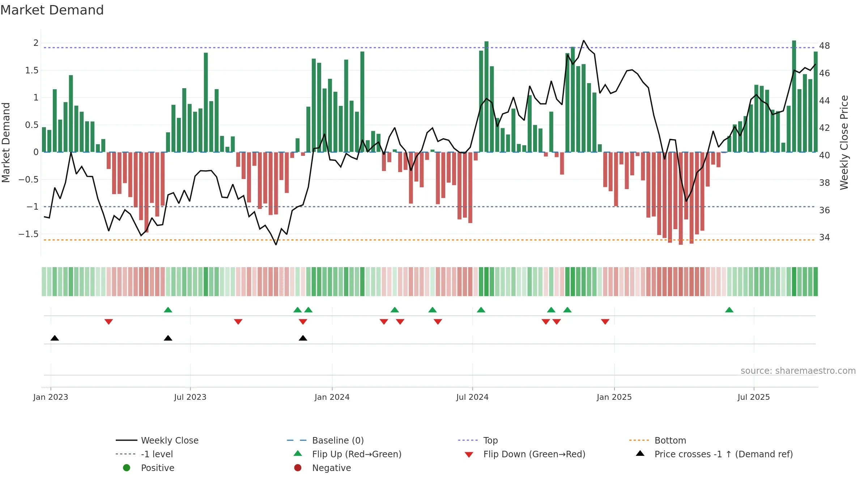Click the green flip-up triangle just after Jul 2024
This screenshot has height=488, width=868.
(x=481, y=310)
